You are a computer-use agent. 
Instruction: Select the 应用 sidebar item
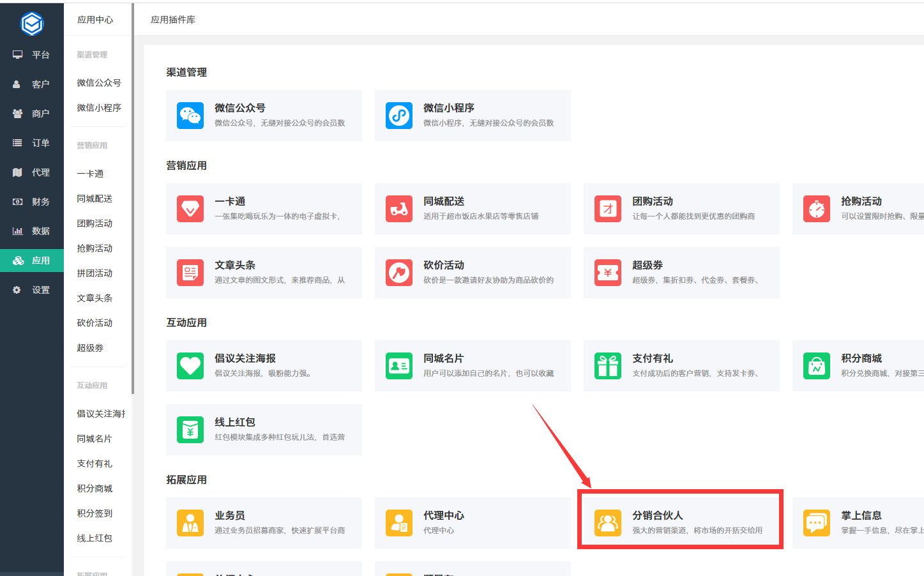[x=32, y=261]
